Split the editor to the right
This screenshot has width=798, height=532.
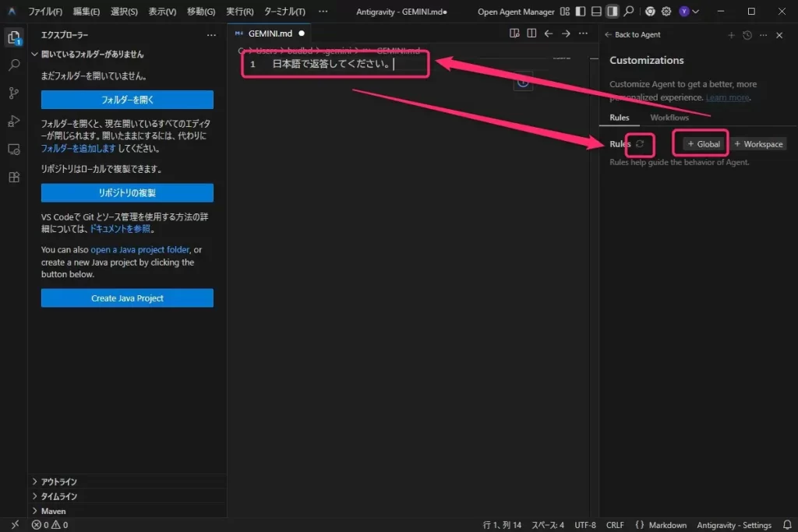[531, 33]
